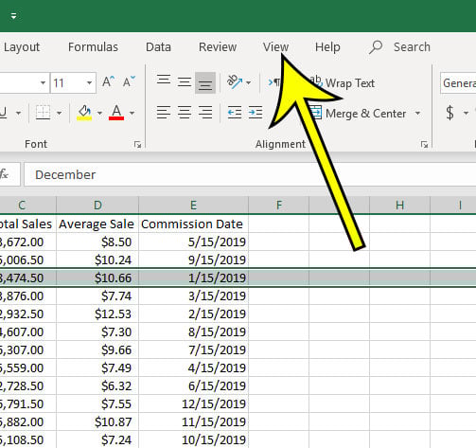Select column C header

tap(27, 206)
